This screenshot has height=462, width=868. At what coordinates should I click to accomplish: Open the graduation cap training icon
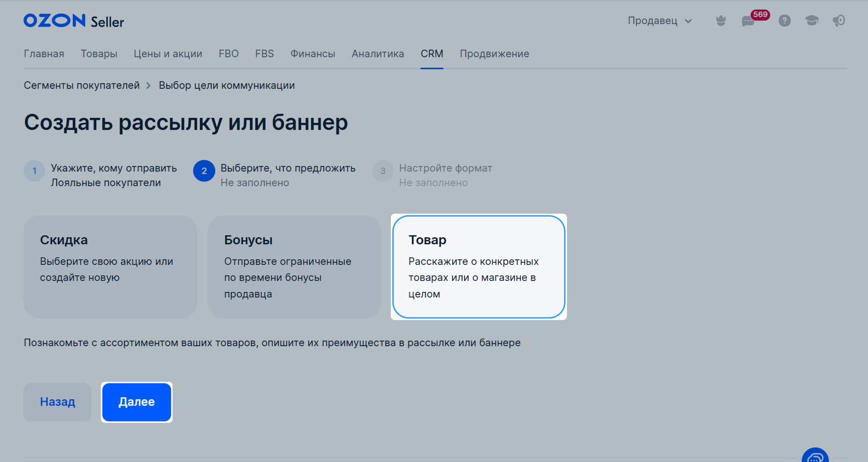(811, 21)
